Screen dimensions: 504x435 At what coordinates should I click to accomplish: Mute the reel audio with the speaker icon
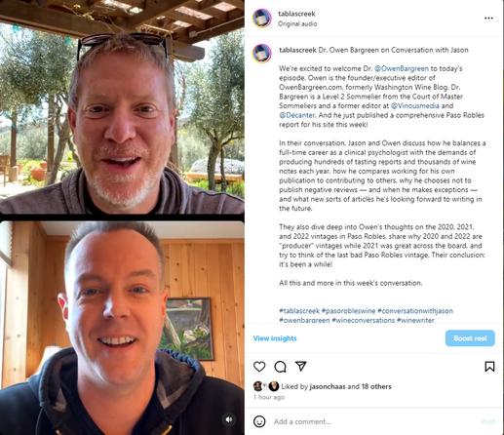[229, 419]
